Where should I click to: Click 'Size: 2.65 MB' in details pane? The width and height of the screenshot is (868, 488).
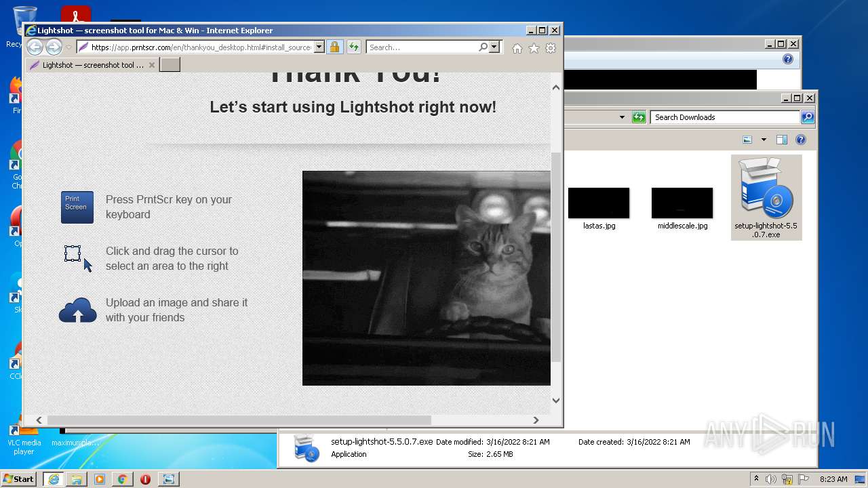(x=490, y=454)
